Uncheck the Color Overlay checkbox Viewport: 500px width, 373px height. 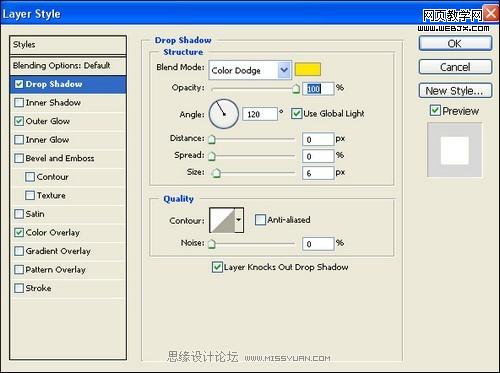pyautogui.click(x=19, y=232)
